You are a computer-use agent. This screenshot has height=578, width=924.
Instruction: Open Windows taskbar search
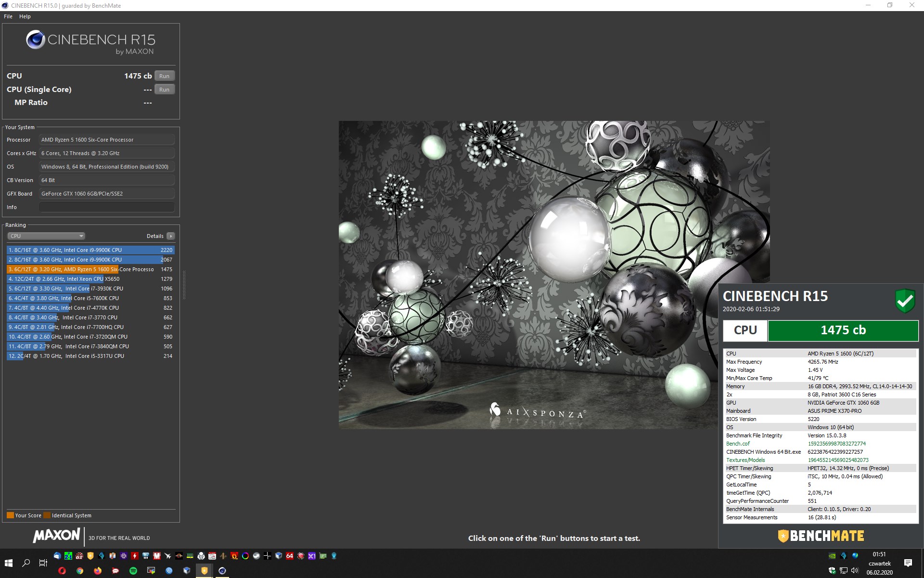(26, 563)
